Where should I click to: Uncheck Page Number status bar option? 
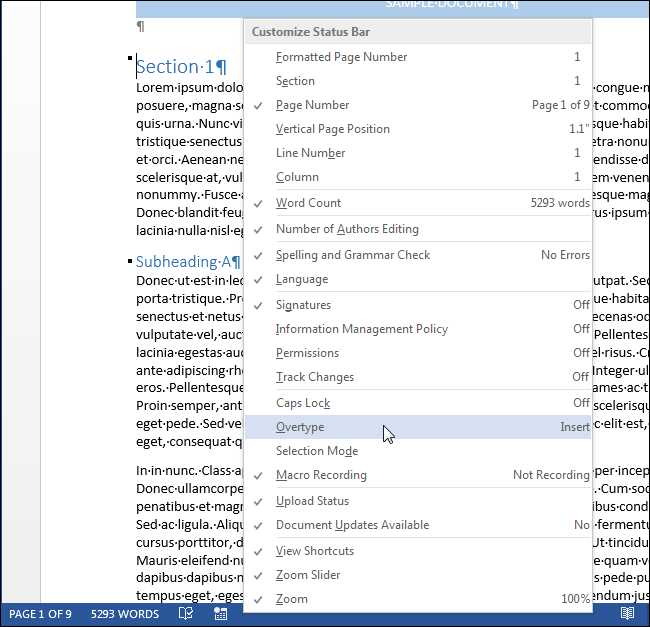point(418,105)
